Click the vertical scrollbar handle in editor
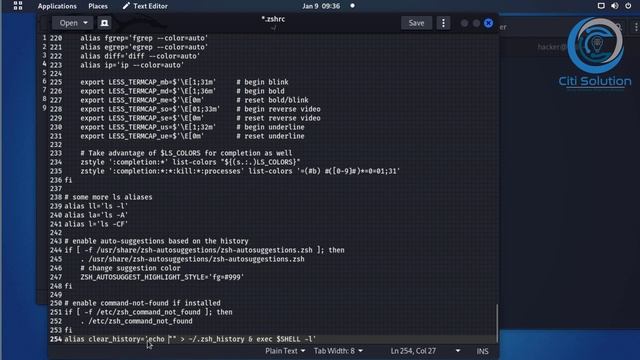640x360 pixels. (497, 323)
